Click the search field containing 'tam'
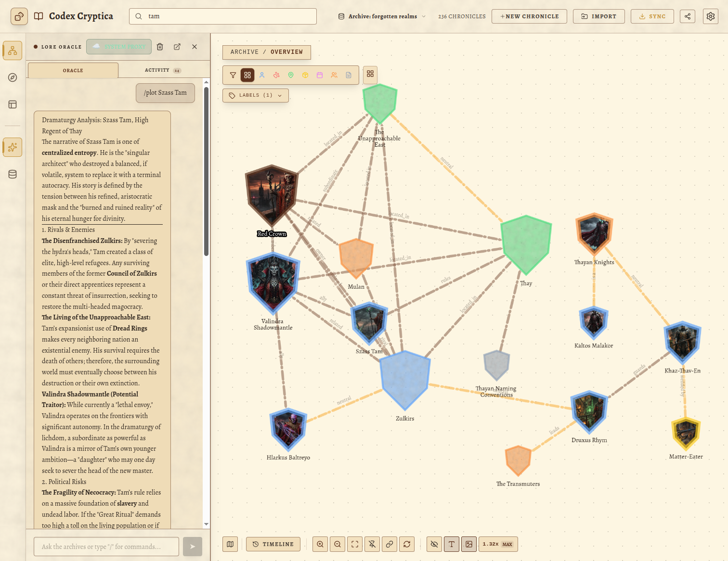 point(223,16)
